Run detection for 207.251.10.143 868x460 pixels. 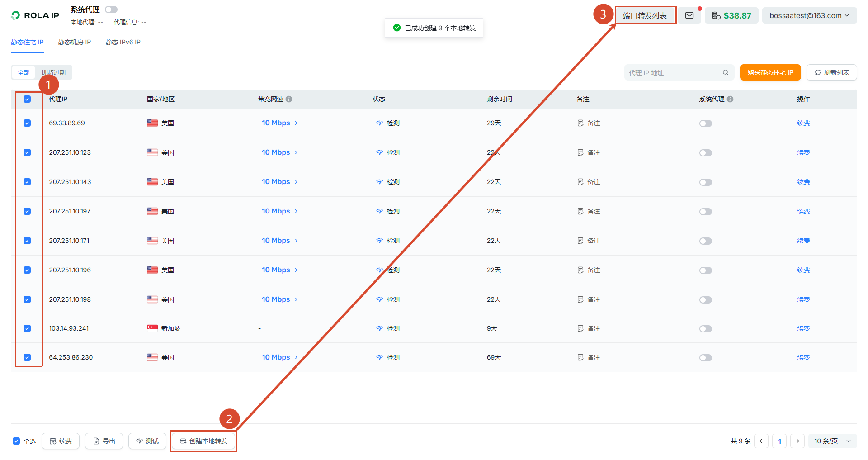pyautogui.click(x=388, y=182)
